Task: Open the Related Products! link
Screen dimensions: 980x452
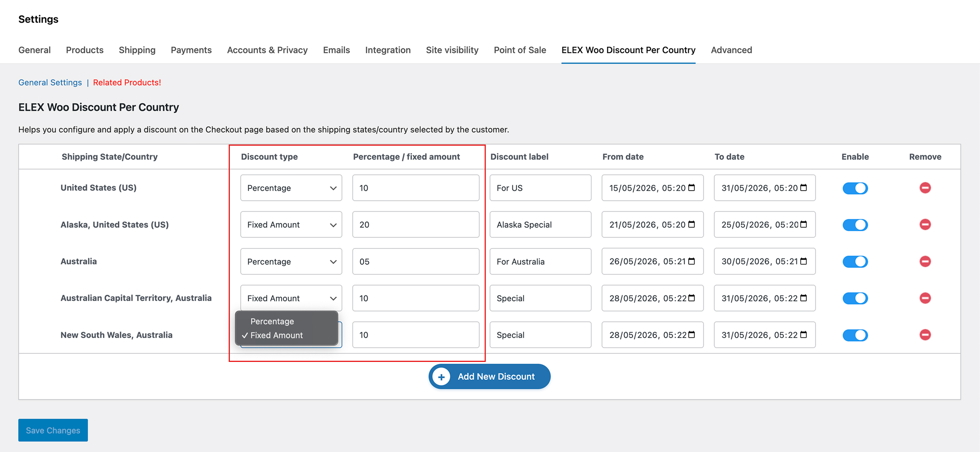Action: (127, 82)
